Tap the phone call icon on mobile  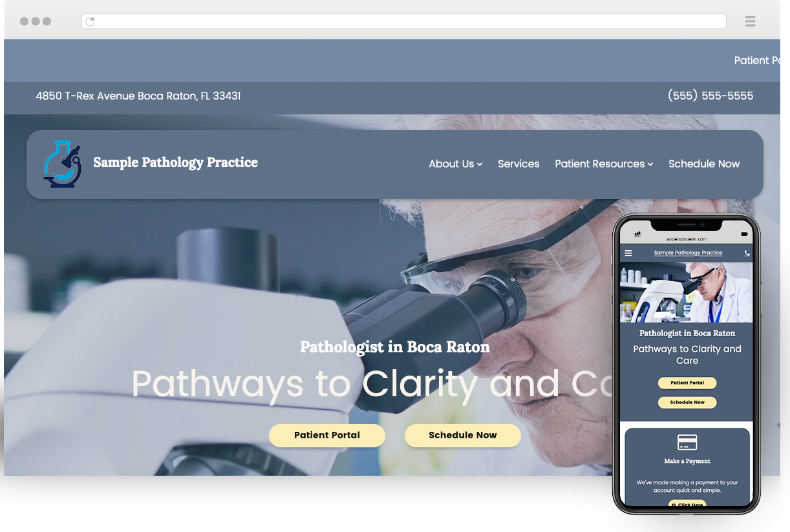point(747,253)
